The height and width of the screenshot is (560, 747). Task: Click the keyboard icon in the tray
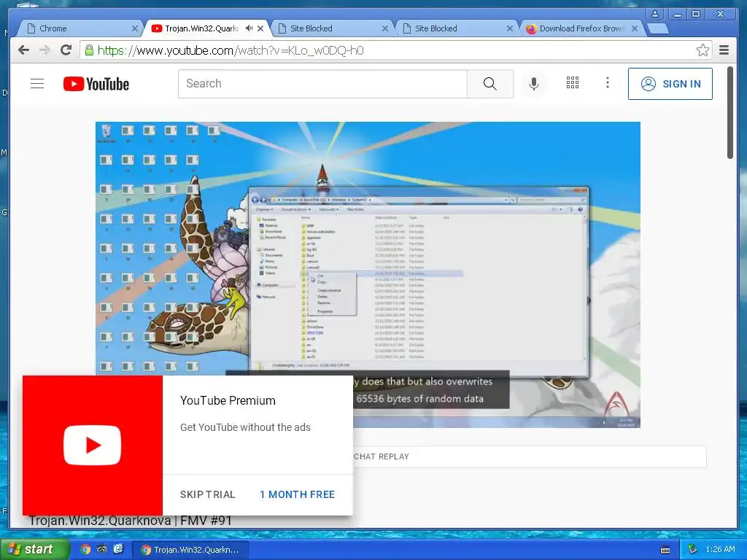[665, 550]
